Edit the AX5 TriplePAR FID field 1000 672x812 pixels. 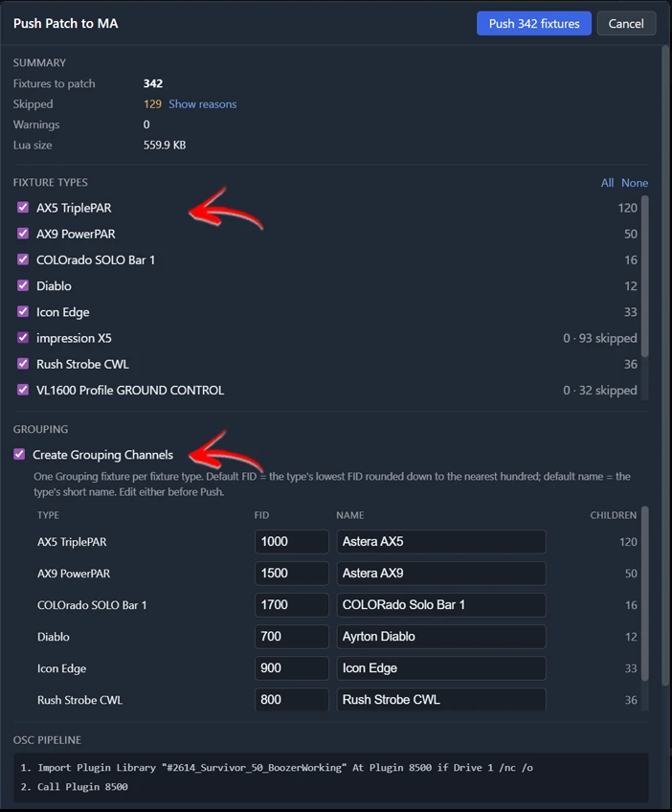(291, 542)
